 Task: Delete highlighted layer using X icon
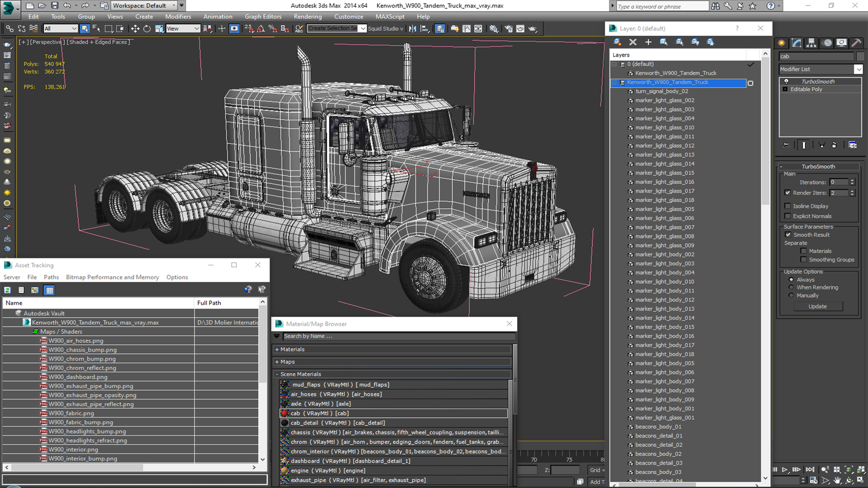tap(633, 42)
